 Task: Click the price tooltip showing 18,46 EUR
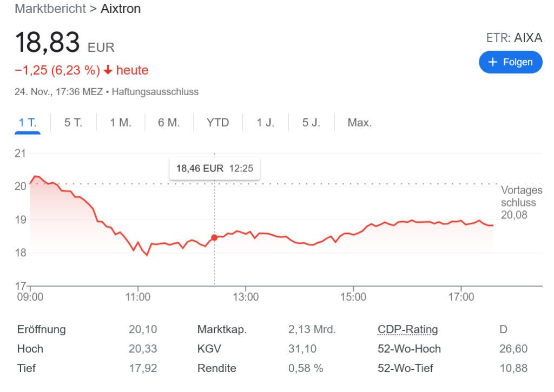point(214,168)
